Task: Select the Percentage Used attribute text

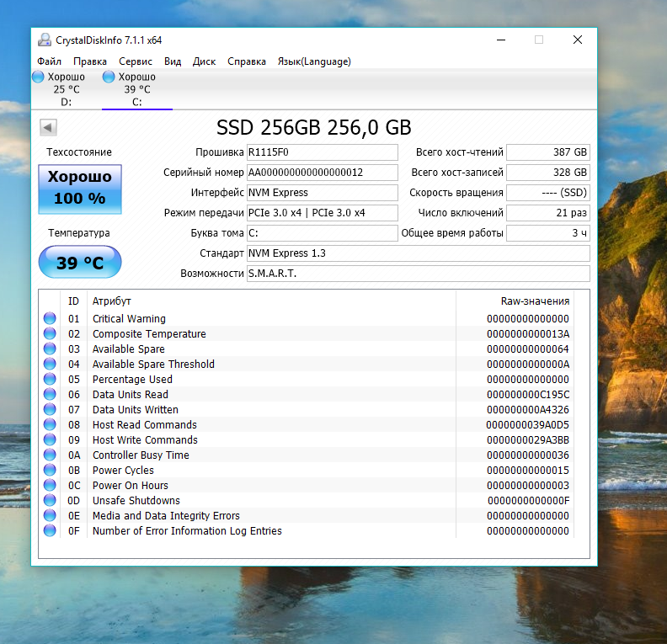Action: coord(132,379)
